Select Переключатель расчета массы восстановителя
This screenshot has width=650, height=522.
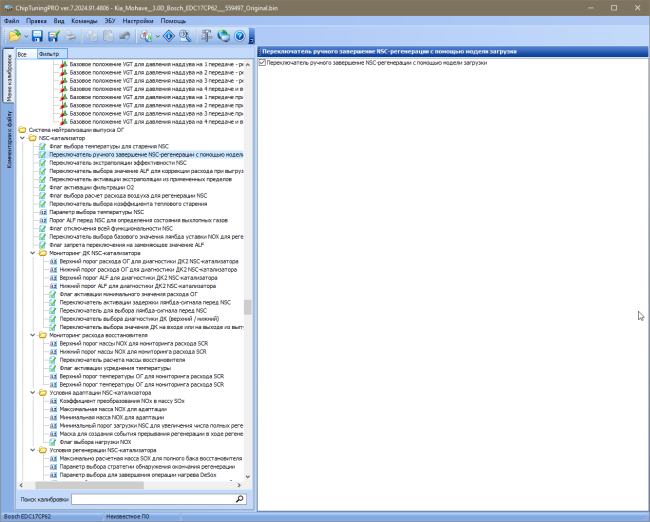click(122, 360)
